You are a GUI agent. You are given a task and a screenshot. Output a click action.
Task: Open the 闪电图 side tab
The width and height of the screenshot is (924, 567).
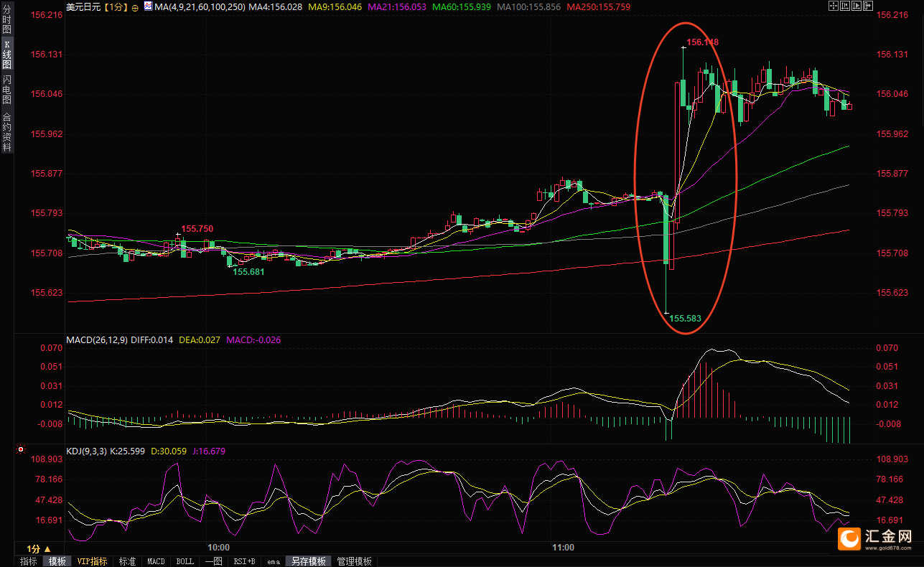coord(6,90)
